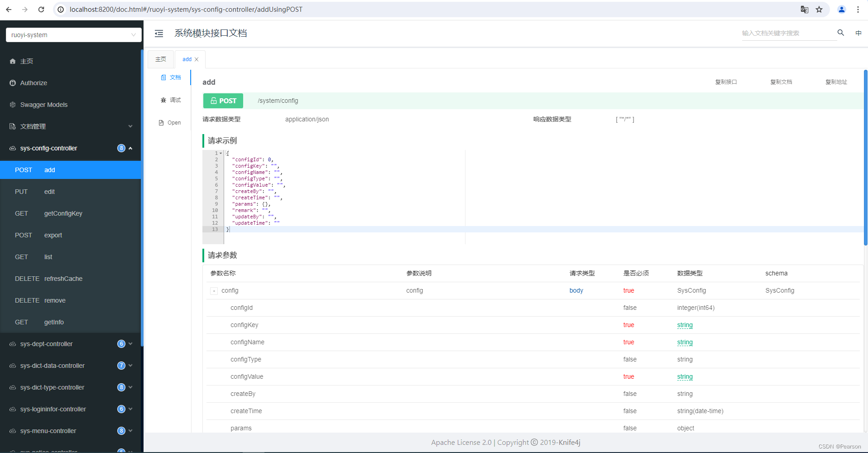Collapse sidebar with menu fold icon
The height and width of the screenshot is (453, 868).
tap(159, 34)
